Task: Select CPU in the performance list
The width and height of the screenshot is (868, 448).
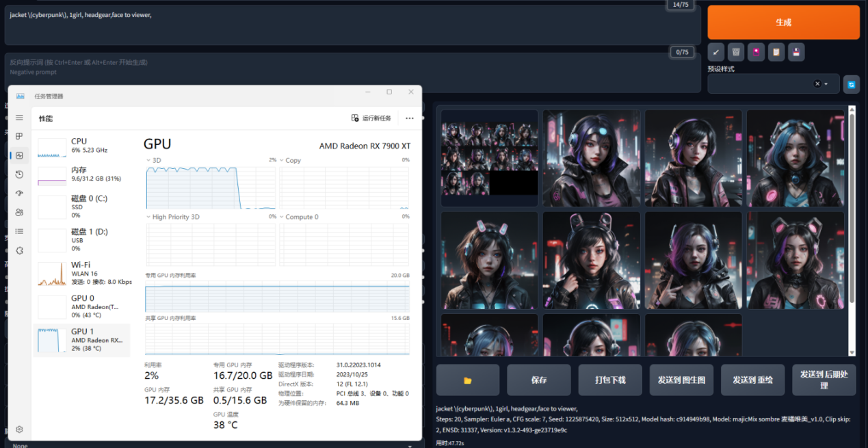Action: [81, 146]
